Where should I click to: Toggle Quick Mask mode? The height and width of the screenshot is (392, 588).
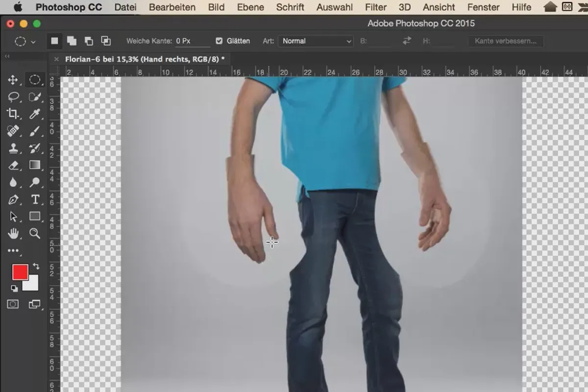(x=13, y=304)
